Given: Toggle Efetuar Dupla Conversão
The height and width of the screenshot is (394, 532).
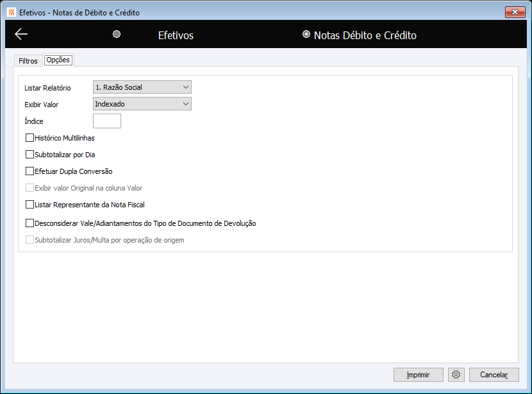Looking at the screenshot, I should (30, 171).
